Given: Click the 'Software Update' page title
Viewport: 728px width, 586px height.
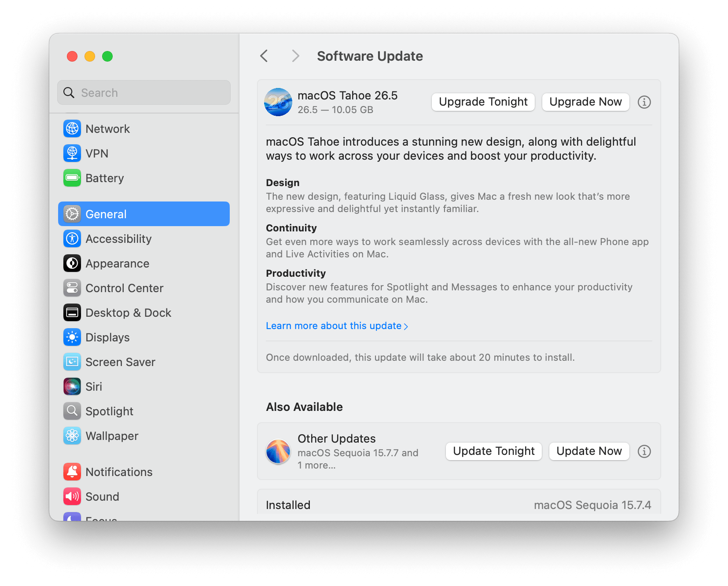Looking at the screenshot, I should tap(370, 56).
